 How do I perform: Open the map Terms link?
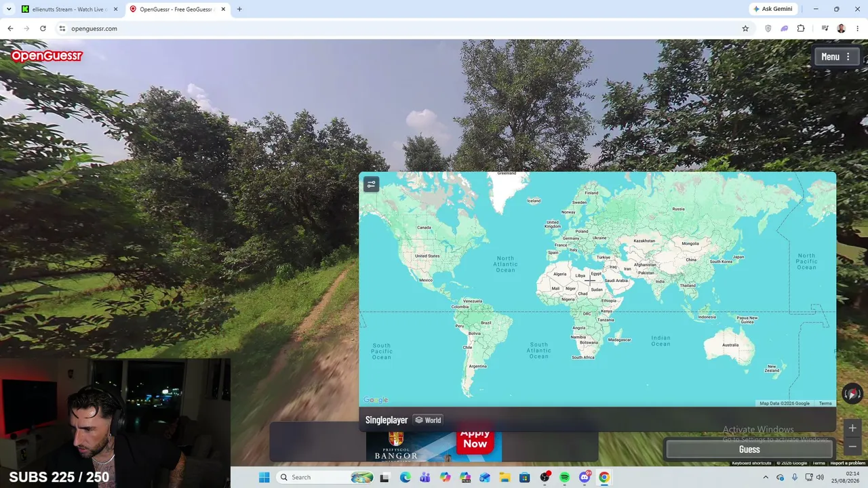(x=825, y=403)
